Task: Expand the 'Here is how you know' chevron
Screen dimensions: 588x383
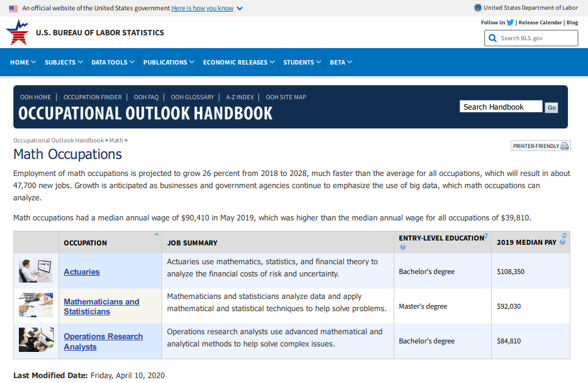Action: point(239,9)
